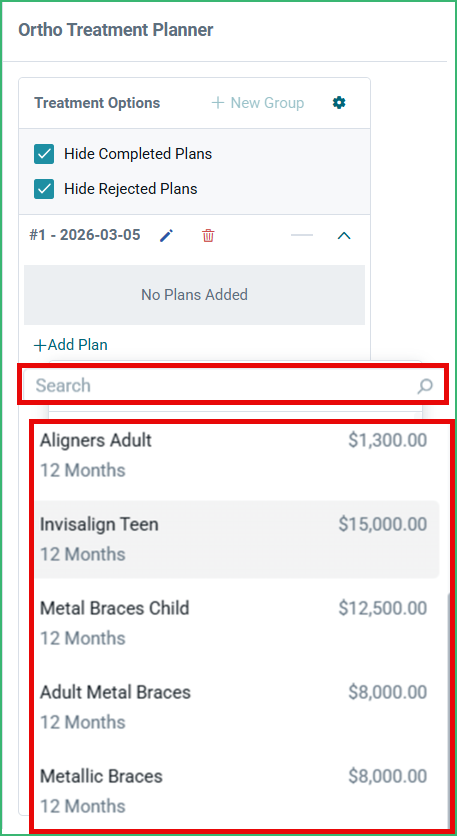Click the dash line icon in group #1 header
This screenshot has height=836, width=457.
pyautogui.click(x=302, y=235)
